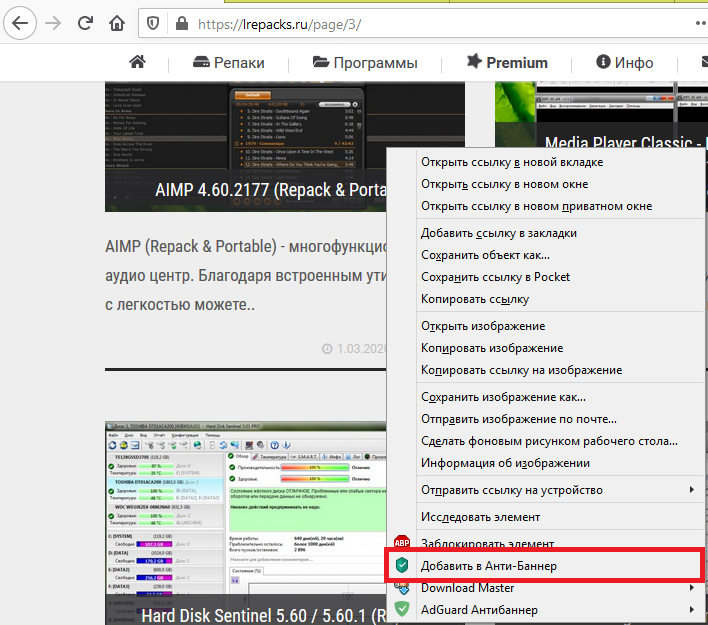Reload the page with the refresh icon

[85, 23]
